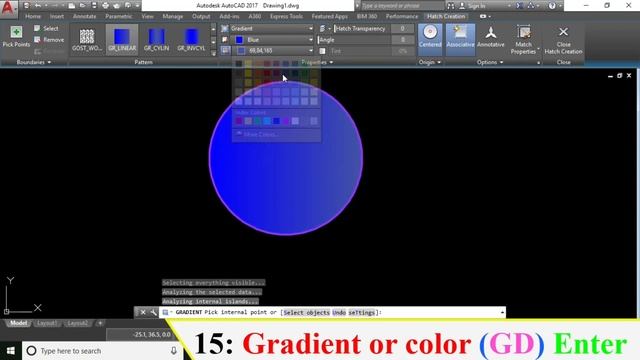Click the Autodesk Exchange Apps icon

520,6
